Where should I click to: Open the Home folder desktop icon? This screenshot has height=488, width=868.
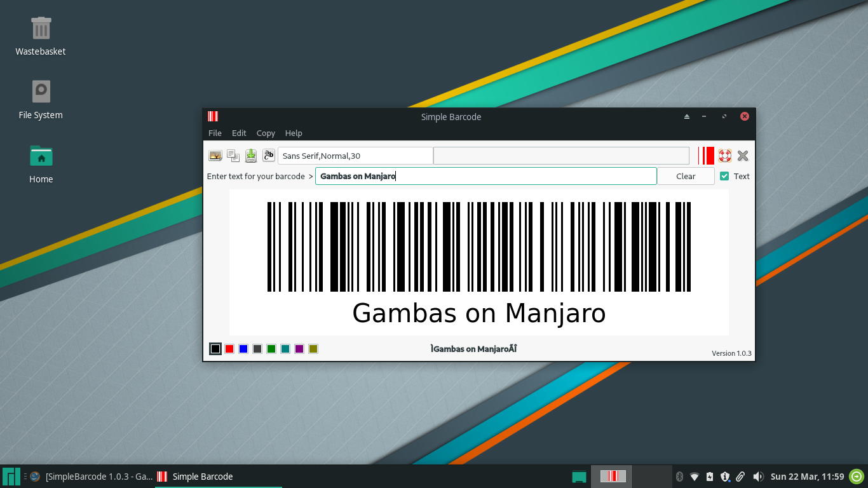pos(41,163)
